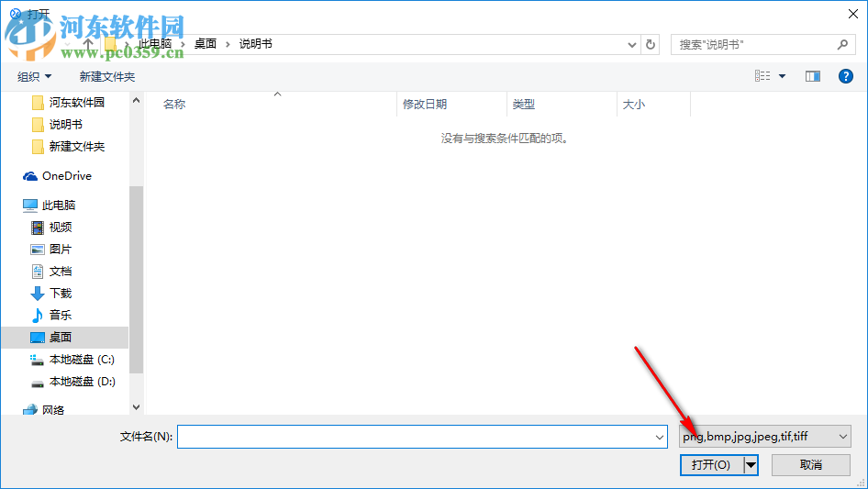Click the 说明书 folder icon in the sidebar
This screenshot has width=868, height=489.
click(x=38, y=125)
